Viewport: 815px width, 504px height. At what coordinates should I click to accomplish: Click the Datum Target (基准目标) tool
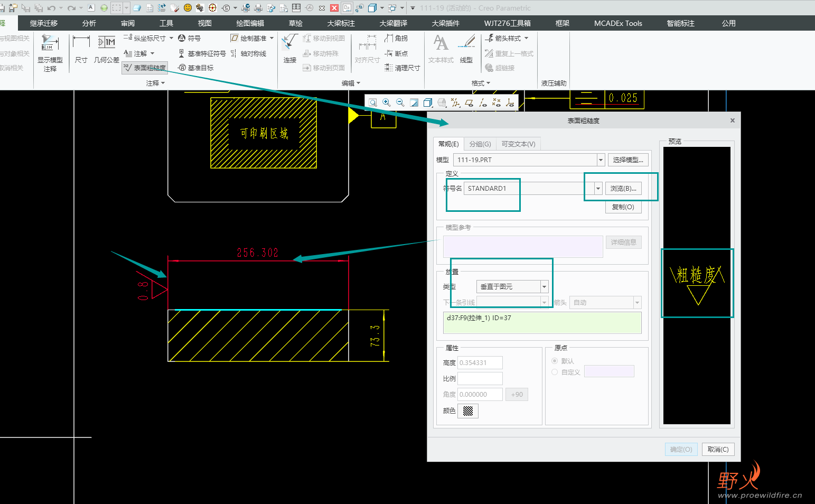196,68
